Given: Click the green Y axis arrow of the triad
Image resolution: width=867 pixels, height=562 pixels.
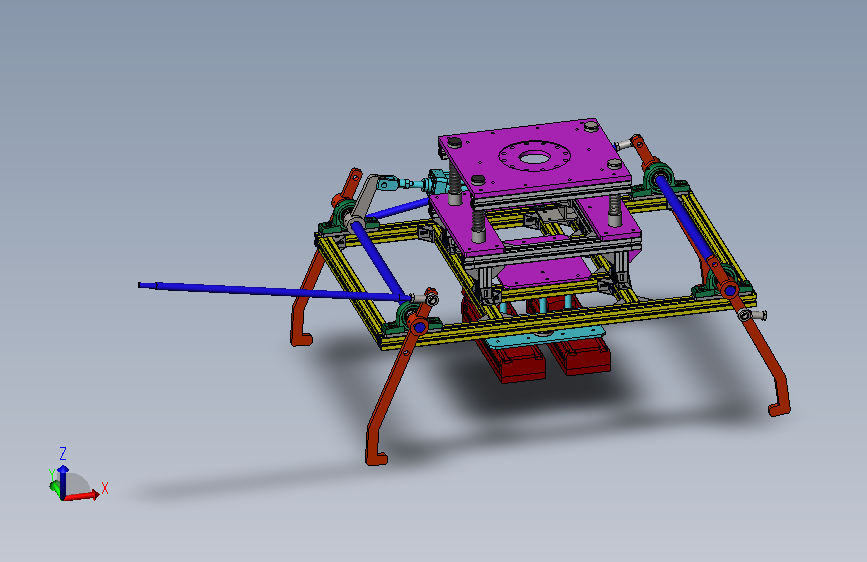Looking at the screenshot, I should tap(54, 487).
